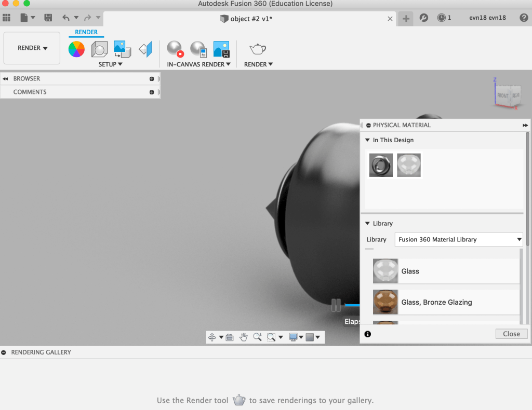Open the Decal tool in Setup
Viewport: 532px width, 410px height.
point(122,49)
